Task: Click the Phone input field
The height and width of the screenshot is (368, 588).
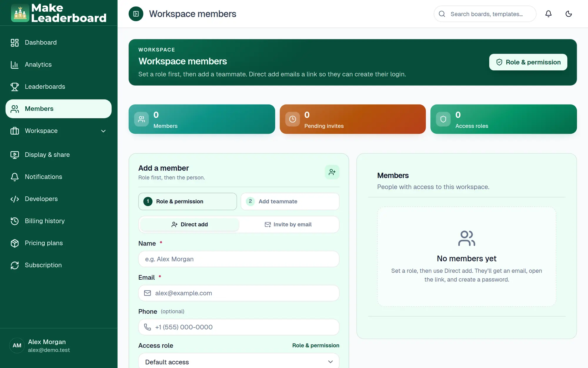Action: click(x=239, y=327)
